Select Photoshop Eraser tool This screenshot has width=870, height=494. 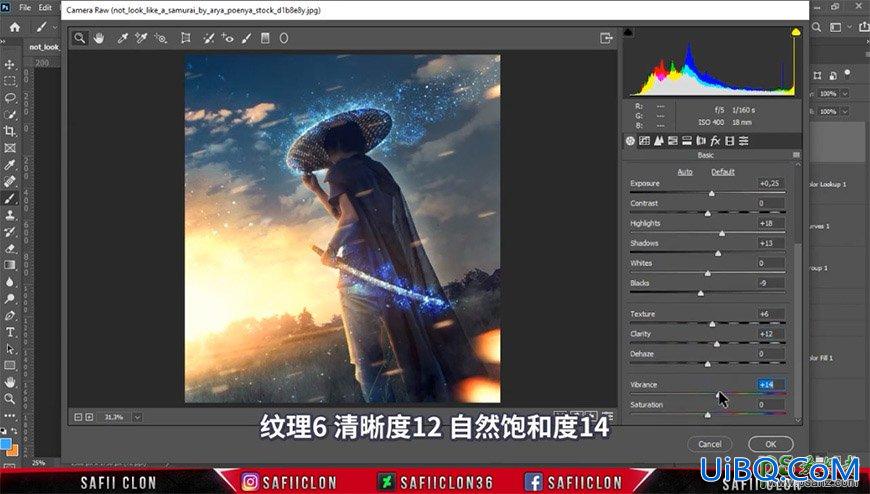(x=9, y=249)
